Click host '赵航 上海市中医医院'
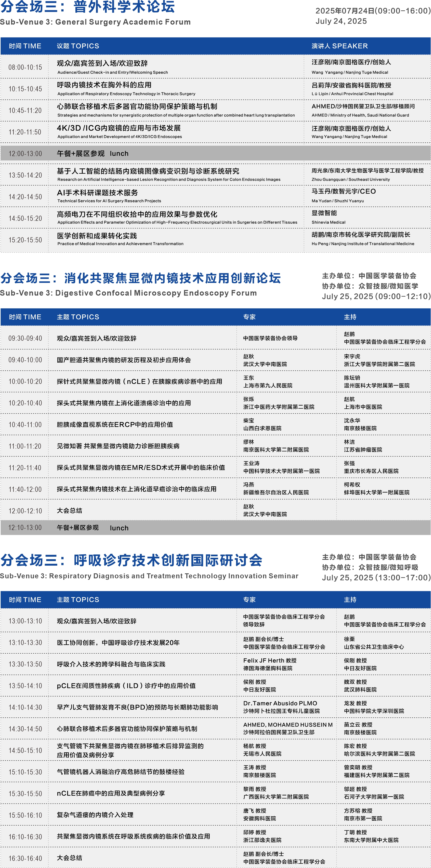Screen dimensions: 431x868 [363, 403]
